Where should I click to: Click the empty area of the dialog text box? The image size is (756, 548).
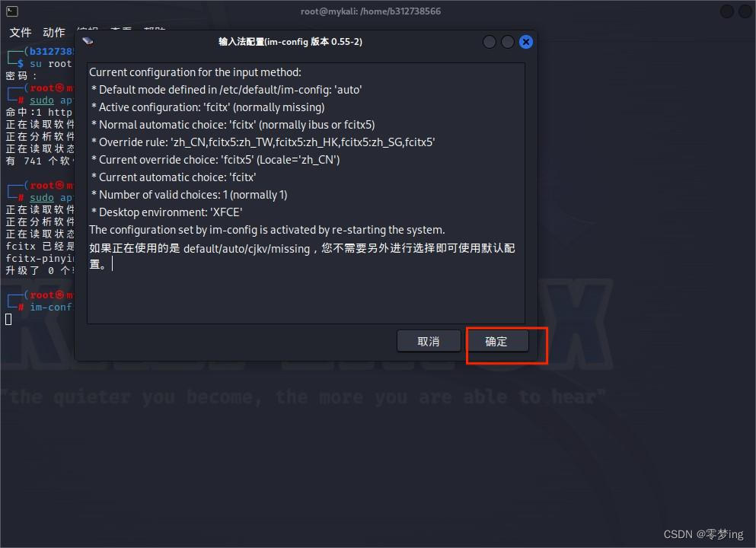click(x=306, y=298)
